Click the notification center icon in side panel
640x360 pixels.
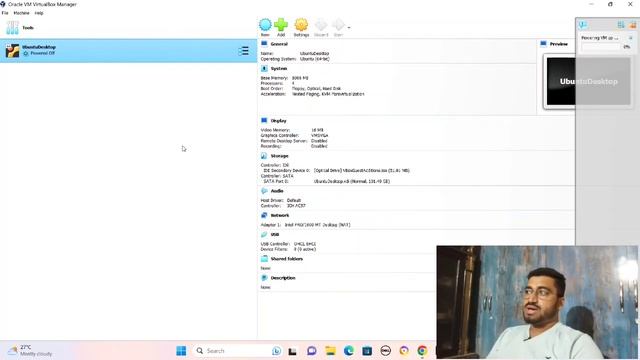583,25
